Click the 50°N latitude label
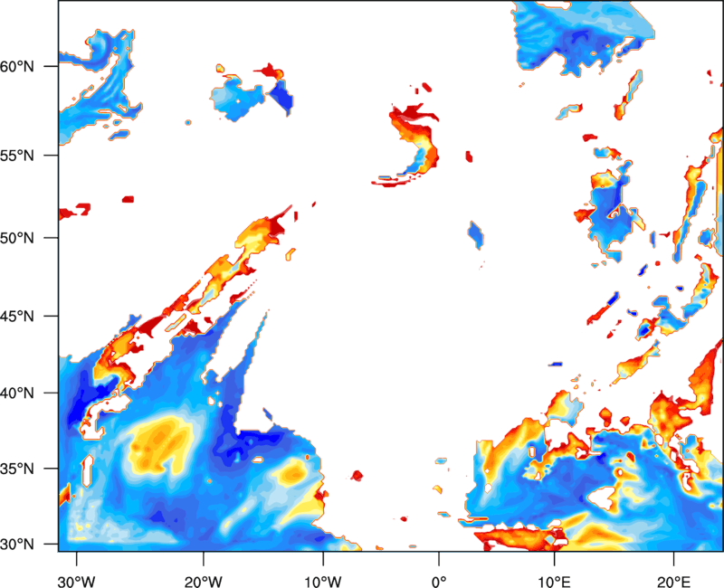Image resolution: width=724 pixels, height=588 pixels. (x=17, y=238)
